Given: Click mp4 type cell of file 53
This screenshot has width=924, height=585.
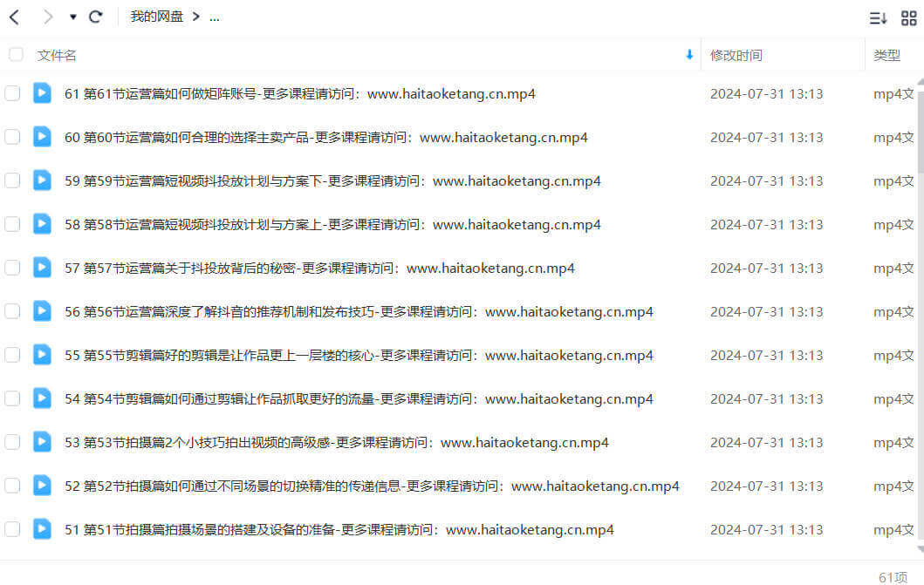Looking at the screenshot, I should pyautogui.click(x=893, y=443).
